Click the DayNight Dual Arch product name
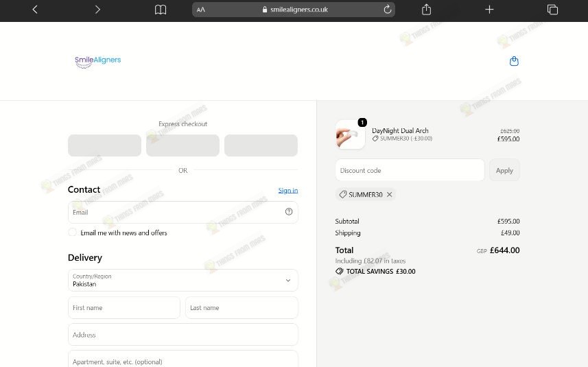The width and height of the screenshot is (588, 367). 400,130
